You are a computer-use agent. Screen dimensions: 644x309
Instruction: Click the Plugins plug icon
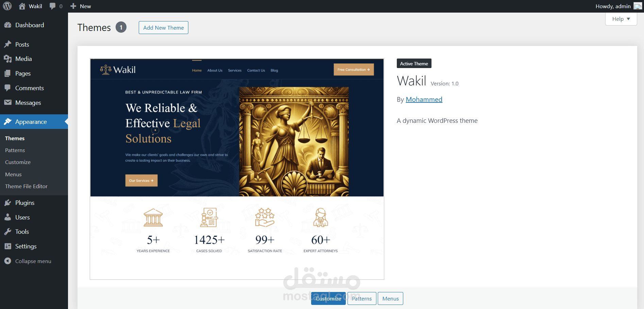coord(8,202)
